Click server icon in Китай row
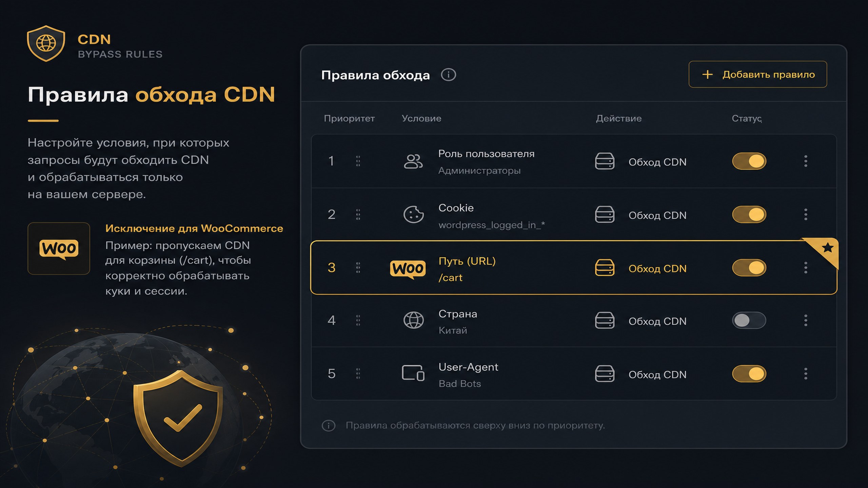This screenshot has height=488, width=868. (x=605, y=321)
